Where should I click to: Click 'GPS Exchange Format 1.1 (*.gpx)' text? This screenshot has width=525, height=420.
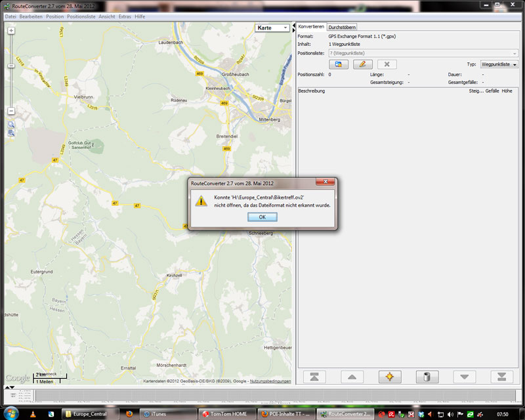point(362,36)
